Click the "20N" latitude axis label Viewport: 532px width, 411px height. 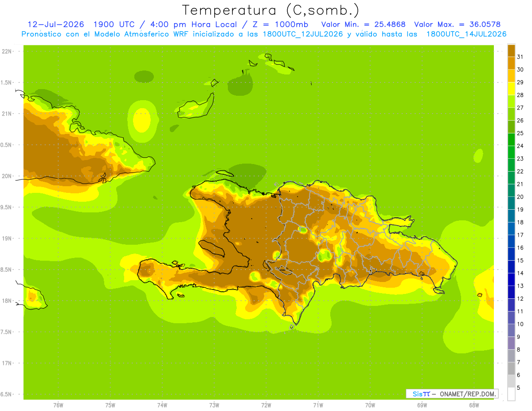tap(6, 176)
